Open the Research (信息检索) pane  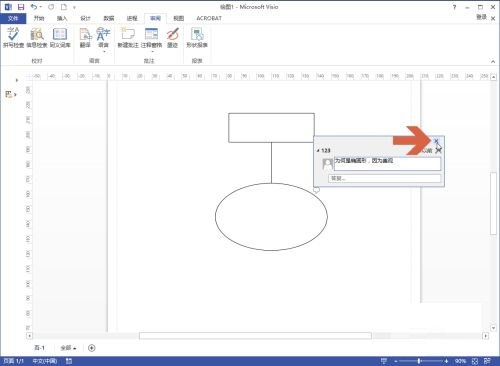tap(37, 37)
